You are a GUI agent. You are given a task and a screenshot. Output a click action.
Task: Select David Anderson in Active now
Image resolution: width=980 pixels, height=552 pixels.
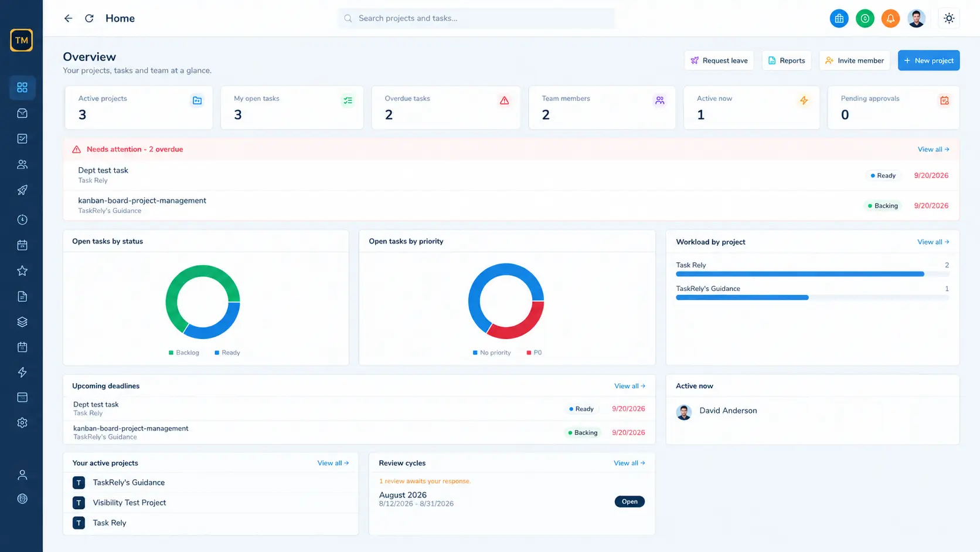coord(728,411)
